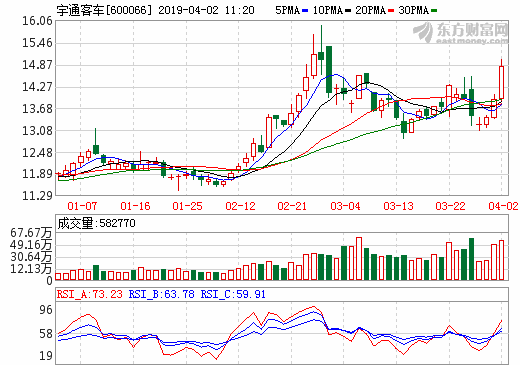The image size is (520, 365).
Task: Click the price axis value 11.89
Action: pos(37,174)
